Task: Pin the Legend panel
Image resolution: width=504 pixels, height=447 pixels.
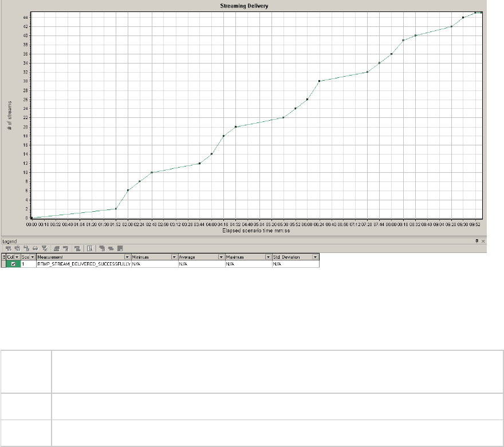Action: [477, 241]
